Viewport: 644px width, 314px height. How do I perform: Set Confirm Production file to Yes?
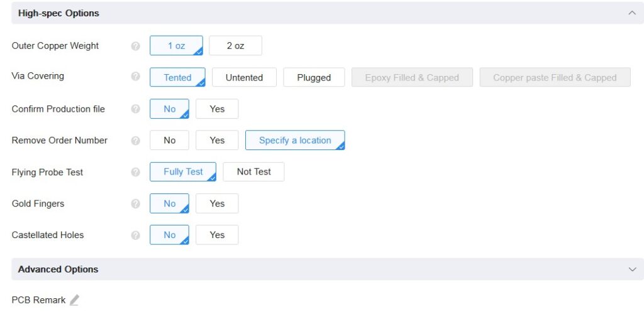click(217, 109)
